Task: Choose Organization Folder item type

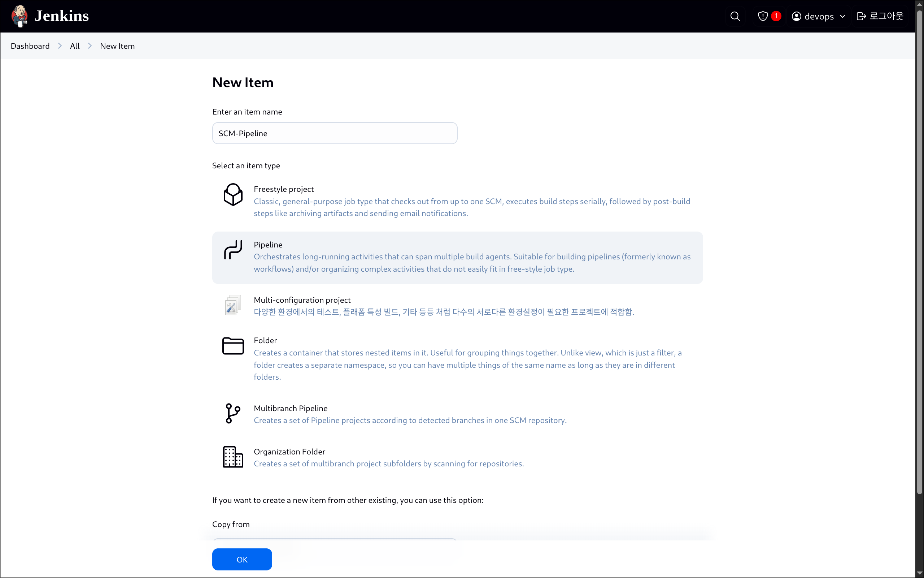Action: (x=289, y=452)
